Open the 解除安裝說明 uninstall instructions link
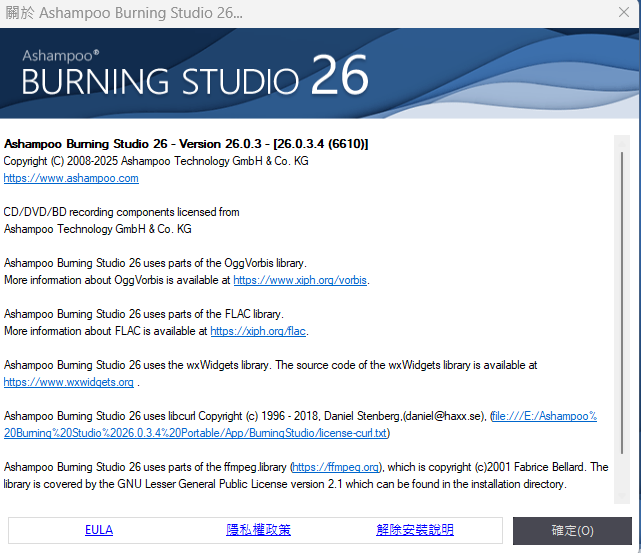 tap(415, 530)
